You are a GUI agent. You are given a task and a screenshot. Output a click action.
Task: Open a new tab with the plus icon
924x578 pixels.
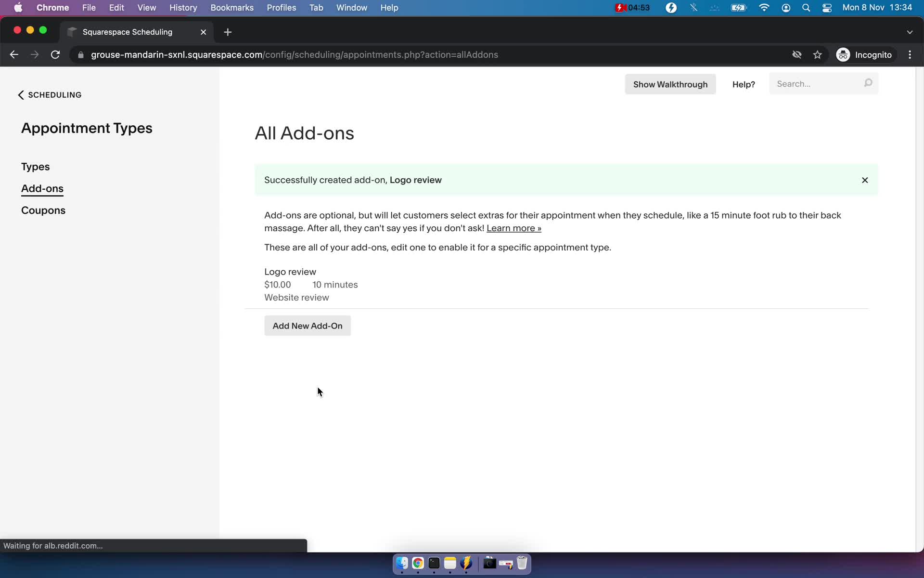click(228, 32)
